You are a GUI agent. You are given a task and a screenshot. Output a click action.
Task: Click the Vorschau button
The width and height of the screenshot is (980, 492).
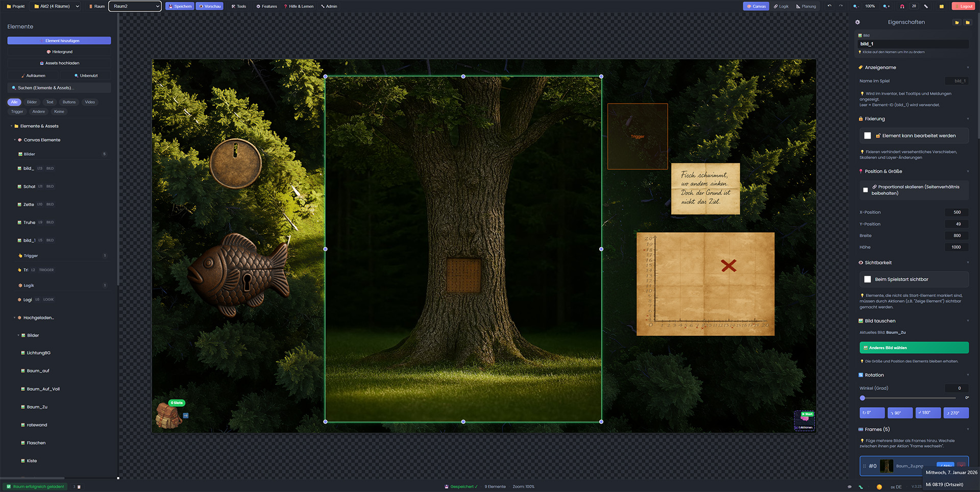click(x=210, y=6)
